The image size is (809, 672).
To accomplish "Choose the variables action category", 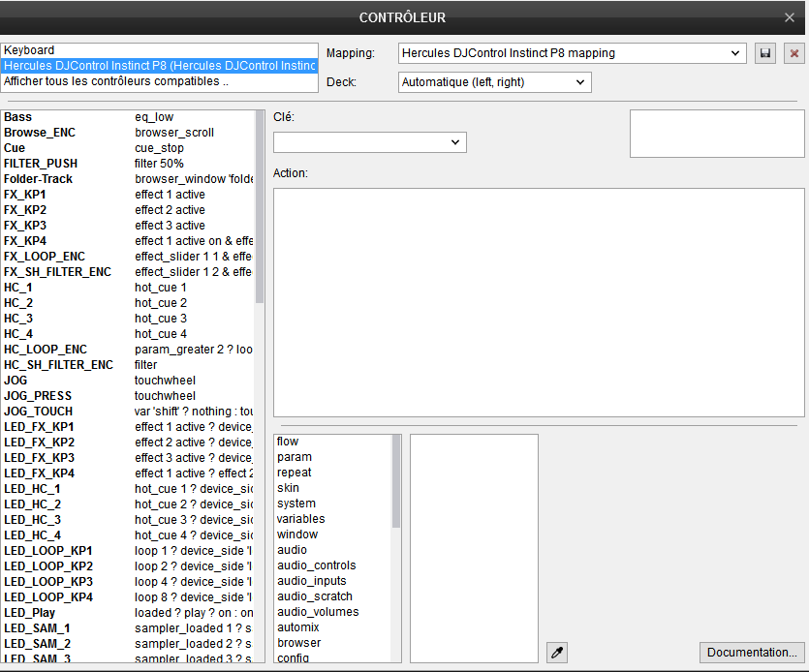I will [333, 519].
